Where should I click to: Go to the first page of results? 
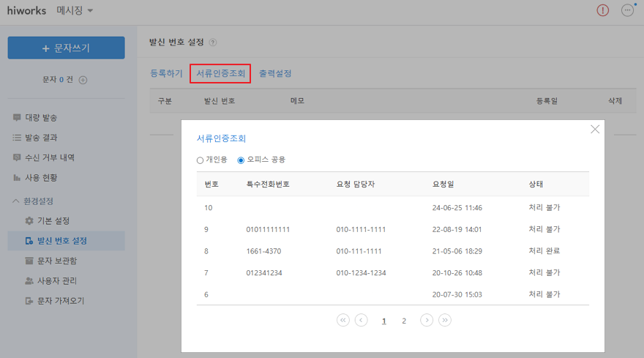tap(343, 320)
